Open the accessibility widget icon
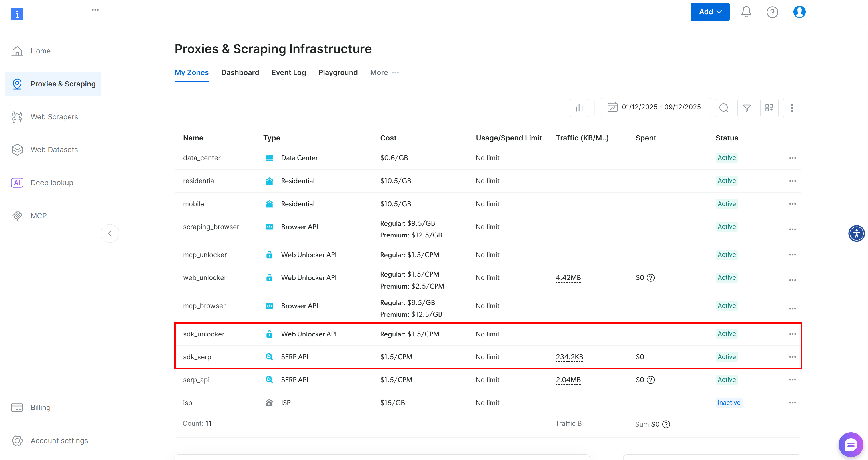 (x=856, y=233)
